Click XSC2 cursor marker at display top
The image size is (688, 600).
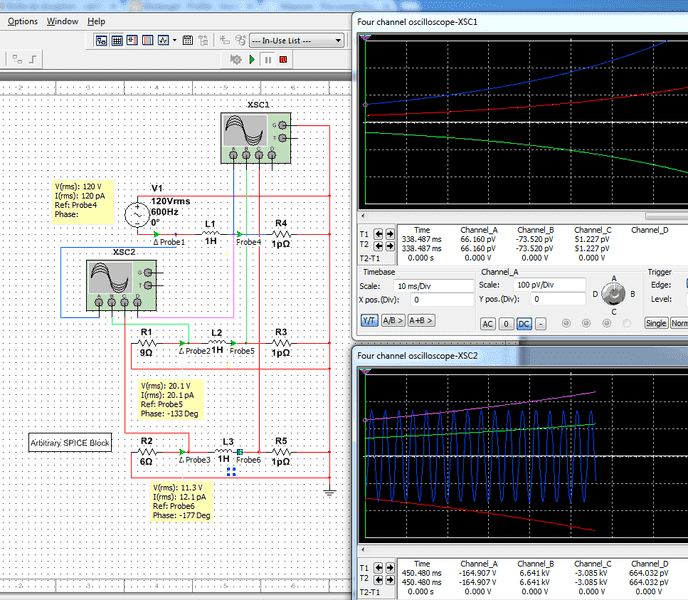pos(365,372)
